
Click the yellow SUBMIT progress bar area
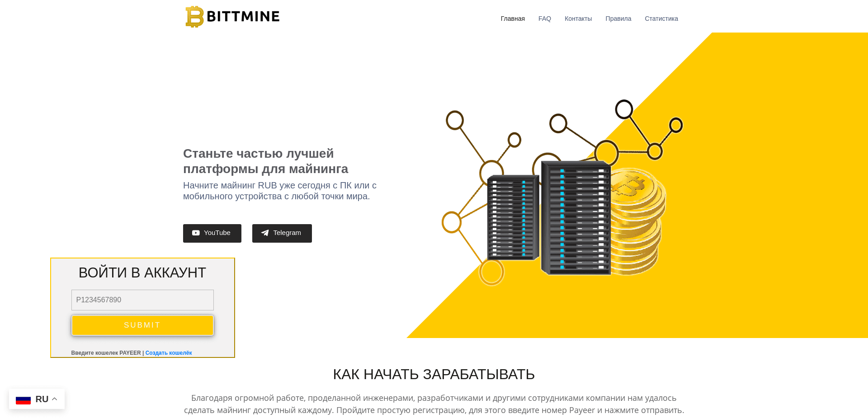click(x=142, y=325)
